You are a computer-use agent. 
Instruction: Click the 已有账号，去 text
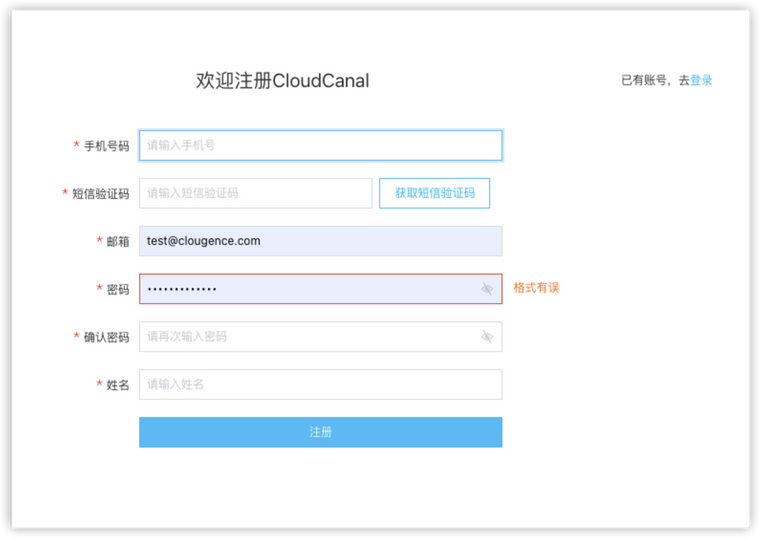point(655,80)
